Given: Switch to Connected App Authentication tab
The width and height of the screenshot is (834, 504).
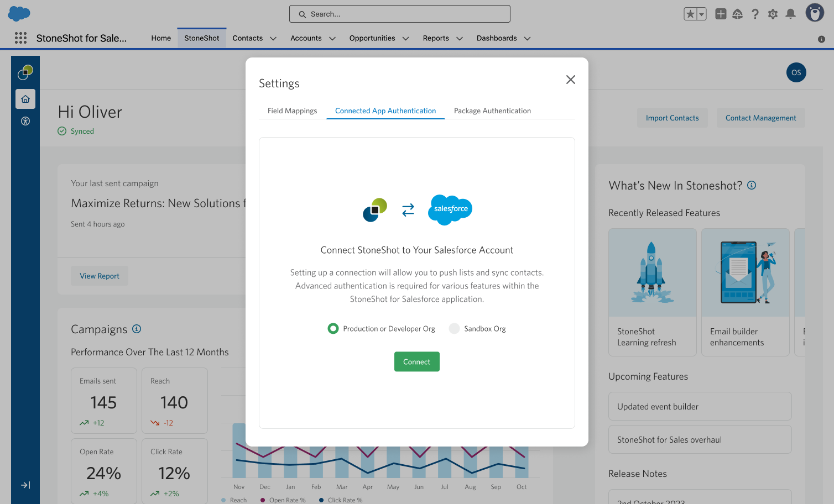Looking at the screenshot, I should 385,111.
